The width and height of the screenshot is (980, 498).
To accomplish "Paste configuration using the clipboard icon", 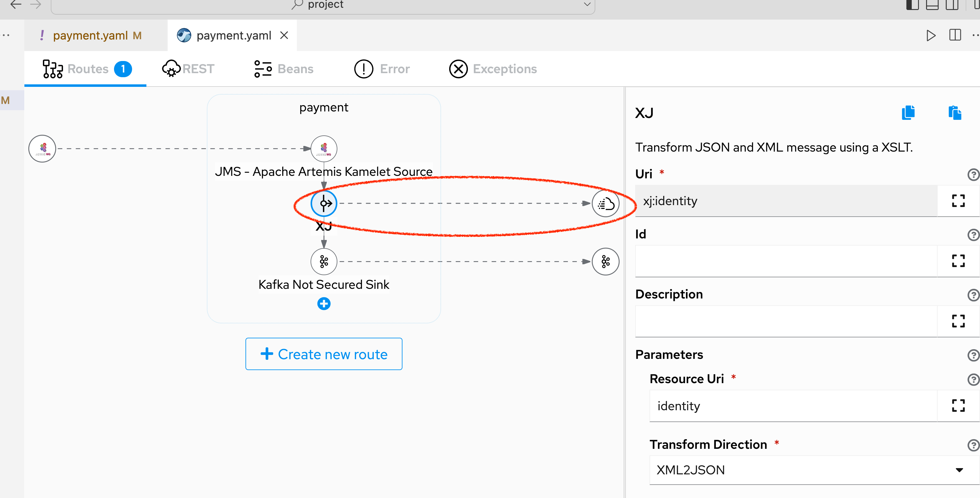I will pyautogui.click(x=955, y=113).
